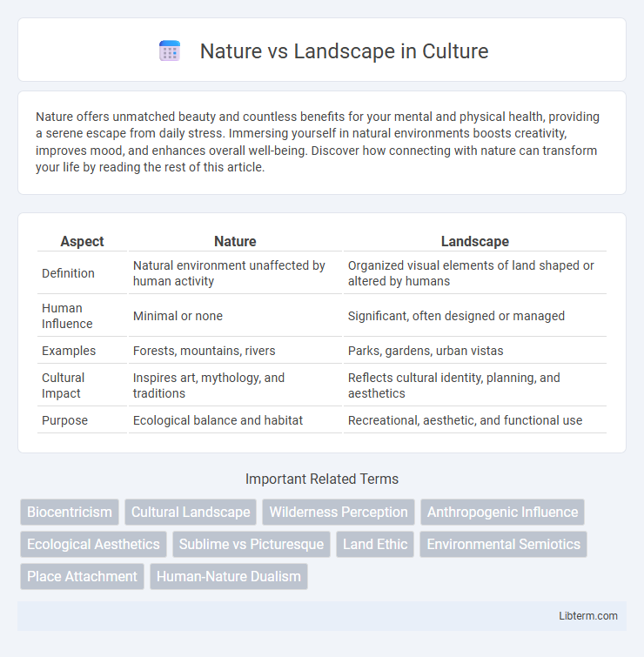This screenshot has height=657, width=644.
Task: Click the 'Parks, gardens, urban vistas' cell
Action: [x=474, y=351]
